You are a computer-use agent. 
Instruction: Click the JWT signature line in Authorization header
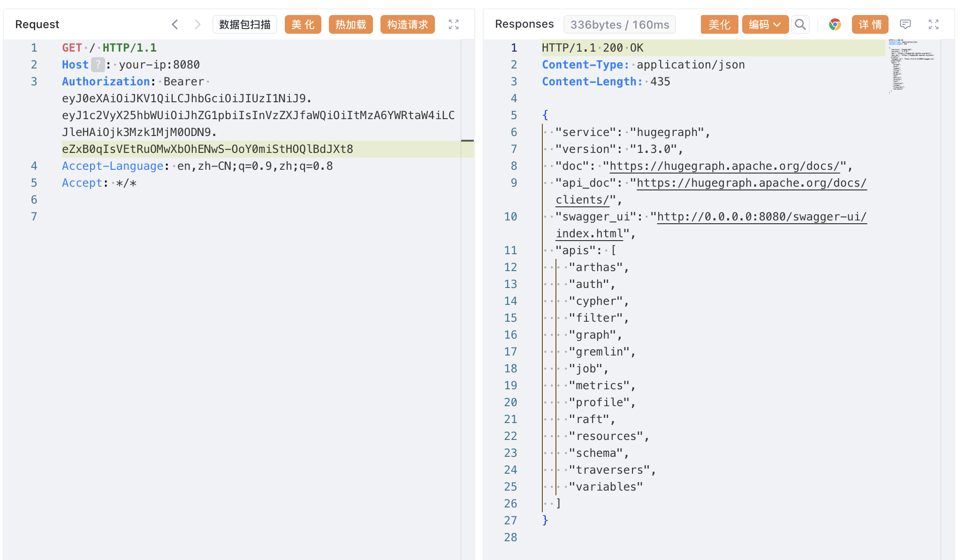pos(207,149)
